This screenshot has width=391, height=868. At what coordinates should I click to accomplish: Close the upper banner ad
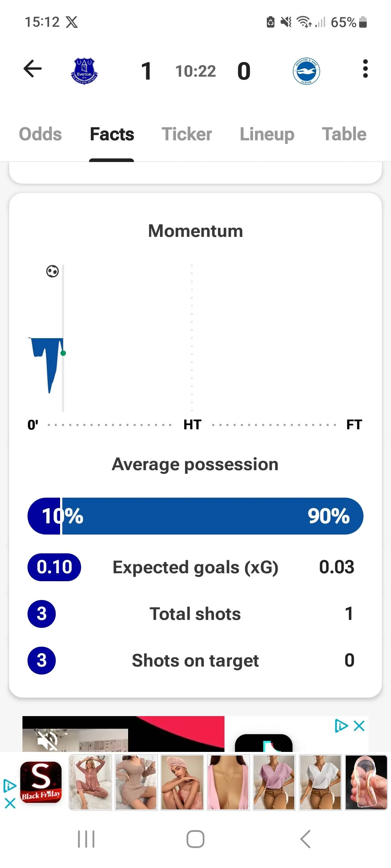tap(359, 726)
